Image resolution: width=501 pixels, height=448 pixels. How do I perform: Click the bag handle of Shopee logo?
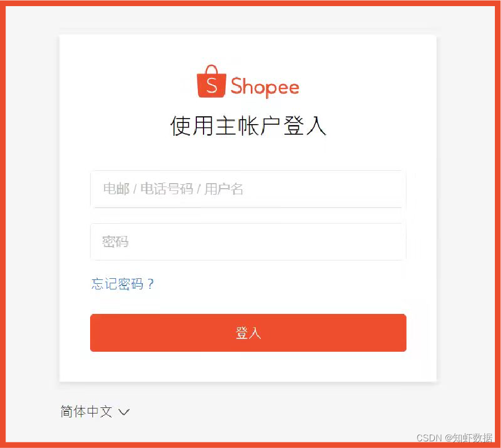211,70
